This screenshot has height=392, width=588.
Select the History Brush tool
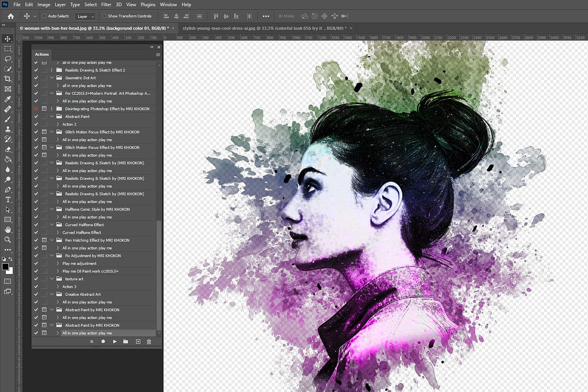8,139
